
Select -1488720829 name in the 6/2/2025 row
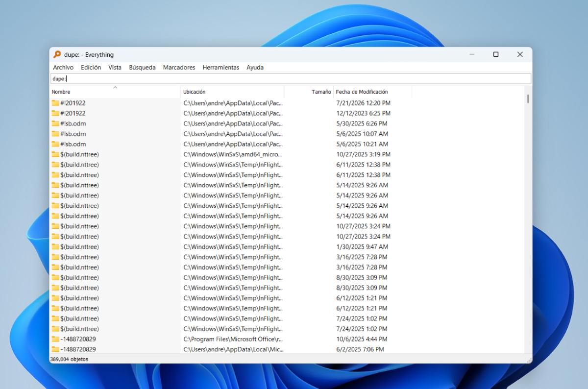tap(78, 349)
